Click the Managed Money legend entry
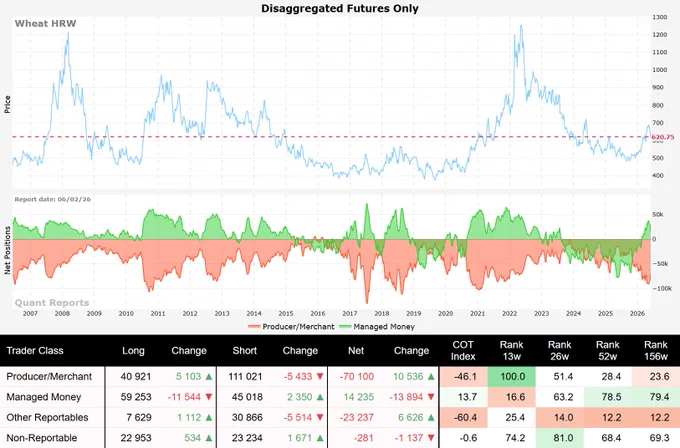Image resolution: width=680 pixels, height=448 pixels. pos(377,327)
